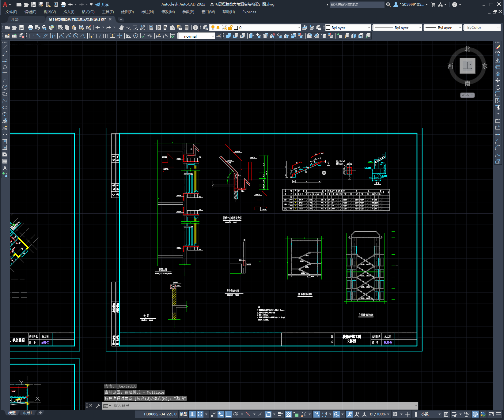The width and height of the screenshot is (504, 420).
Task: Toggle transparency display in status bar
Action: pos(288,414)
